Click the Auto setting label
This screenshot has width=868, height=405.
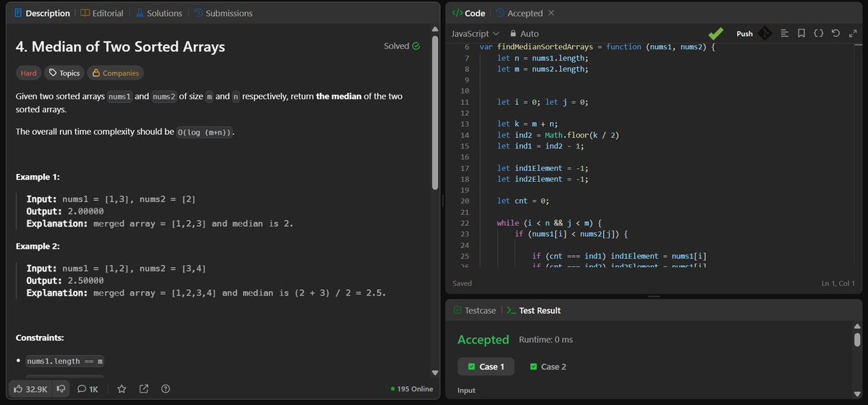pos(529,33)
